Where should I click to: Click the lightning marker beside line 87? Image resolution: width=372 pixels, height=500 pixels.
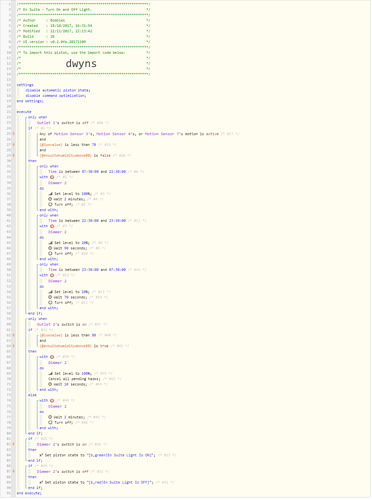14,472
